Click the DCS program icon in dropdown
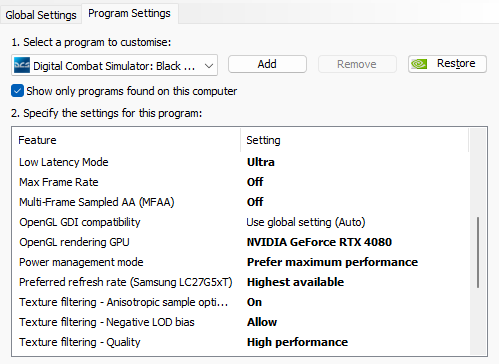Screen dimensions: 499x364 point(22,65)
